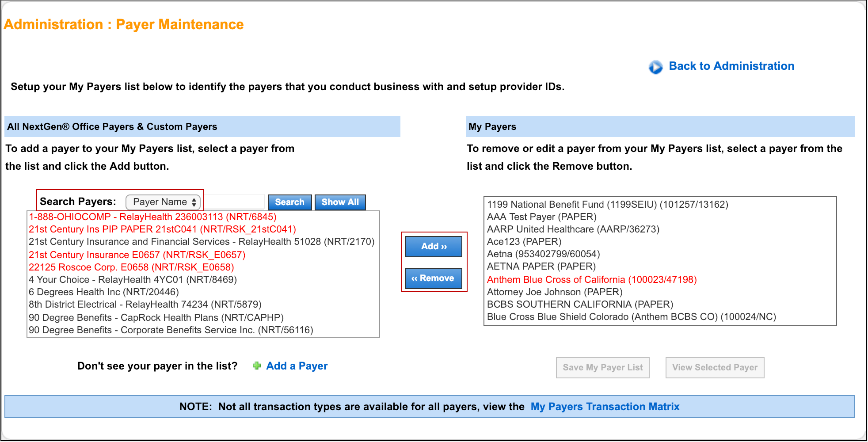Image resolution: width=868 pixels, height=442 pixels.
Task: Select Attorney Joe Johnson (PAPER) payer
Action: click(x=660, y=292)
